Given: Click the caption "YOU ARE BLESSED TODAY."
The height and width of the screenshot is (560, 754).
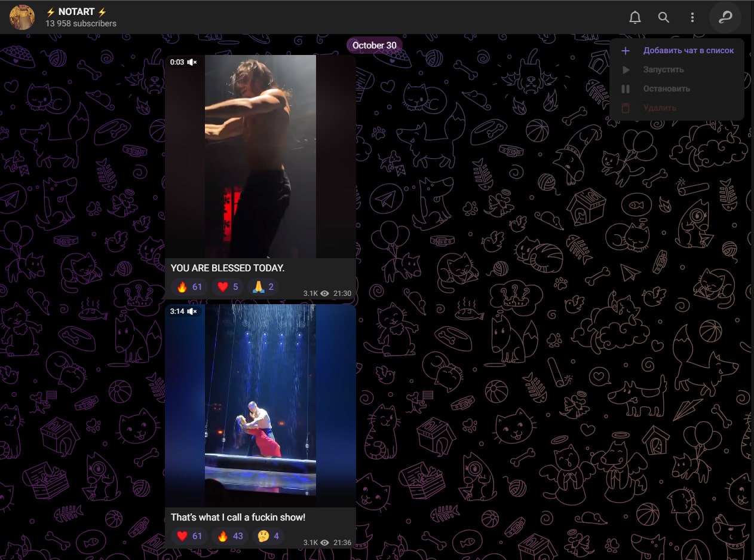Looking at the screenshot, I should pyautogui.click(x=228, y=268).
